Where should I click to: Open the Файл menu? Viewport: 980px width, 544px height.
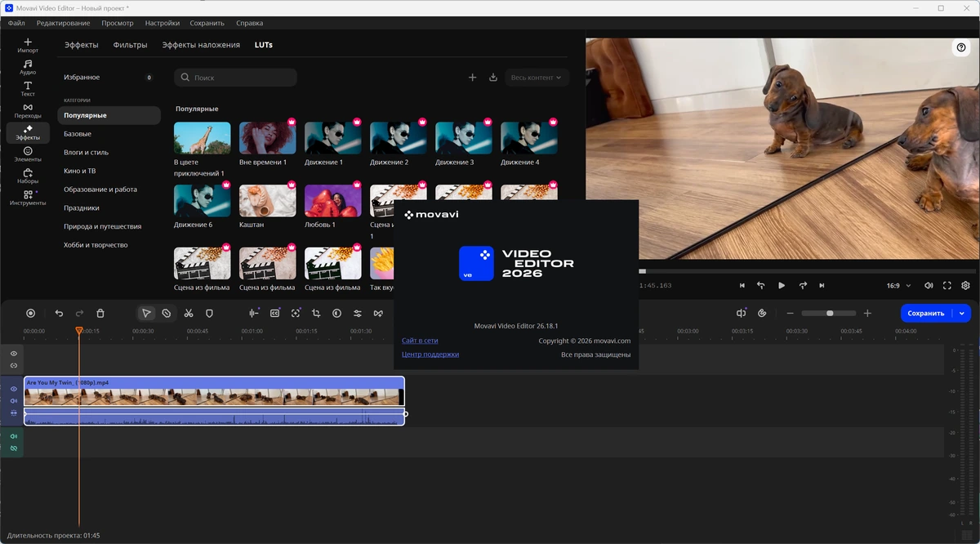(x=16, y=23)
